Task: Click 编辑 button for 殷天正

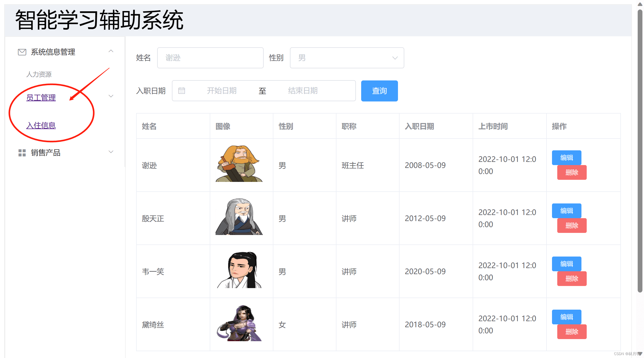Action: (566, 211)
